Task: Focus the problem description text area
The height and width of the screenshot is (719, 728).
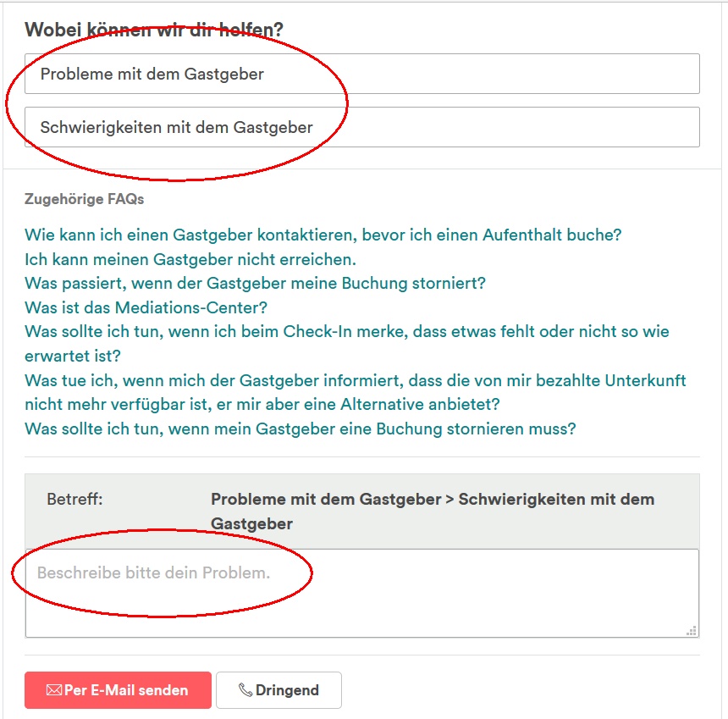Action: point(362,593)
